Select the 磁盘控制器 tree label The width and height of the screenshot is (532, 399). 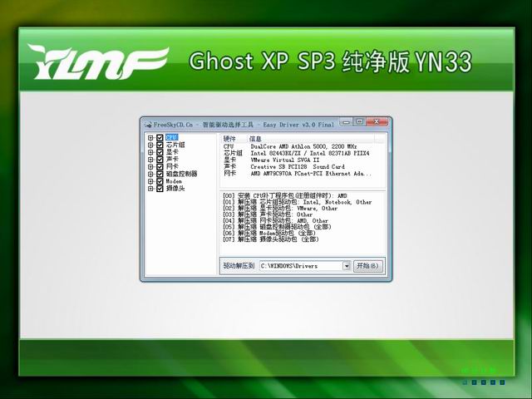pos(181,174)
